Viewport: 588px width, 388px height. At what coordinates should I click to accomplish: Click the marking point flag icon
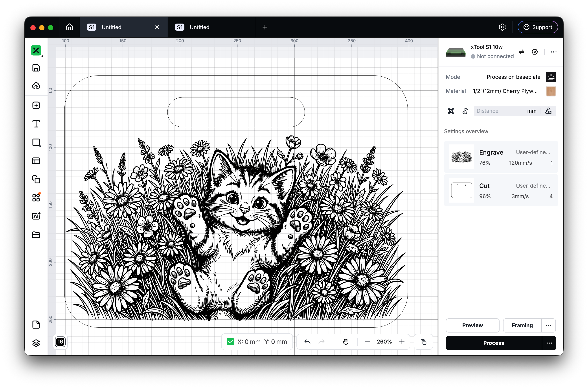[x=465, y=111]
